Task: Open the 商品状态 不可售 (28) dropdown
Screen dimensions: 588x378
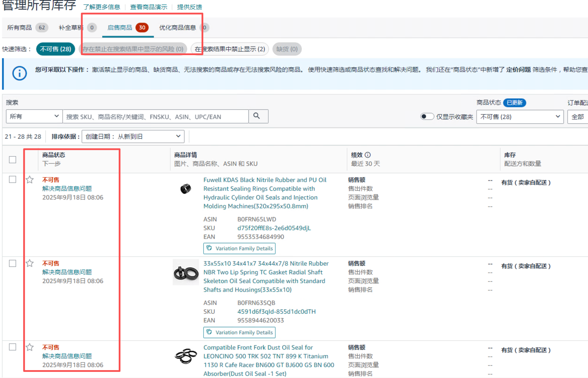Action: [520, 117]
